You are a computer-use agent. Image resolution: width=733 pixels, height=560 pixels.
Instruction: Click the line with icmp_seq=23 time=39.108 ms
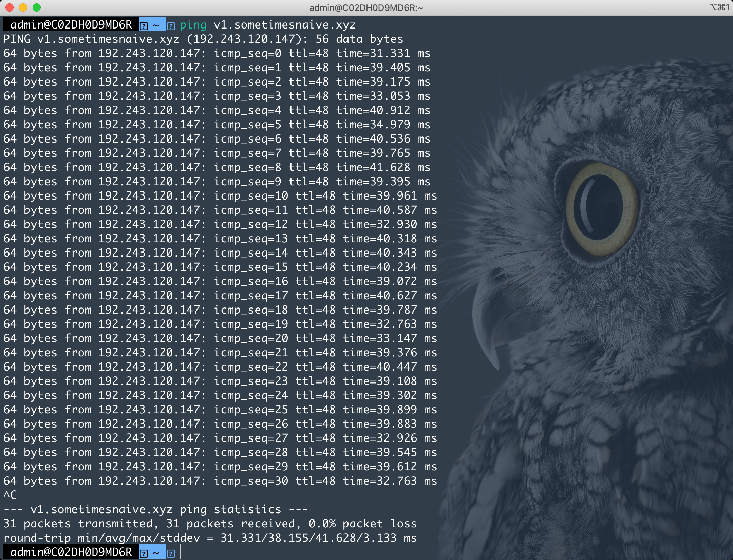point(220,381)
